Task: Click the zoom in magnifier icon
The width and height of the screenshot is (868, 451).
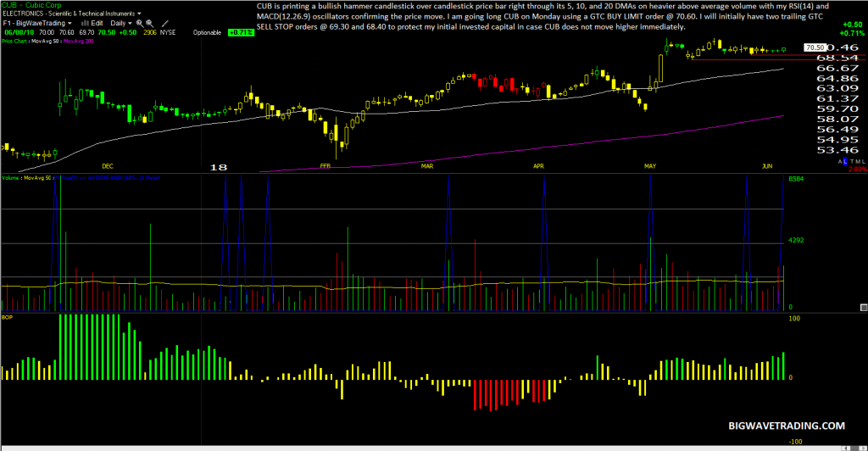Action: 140,23
